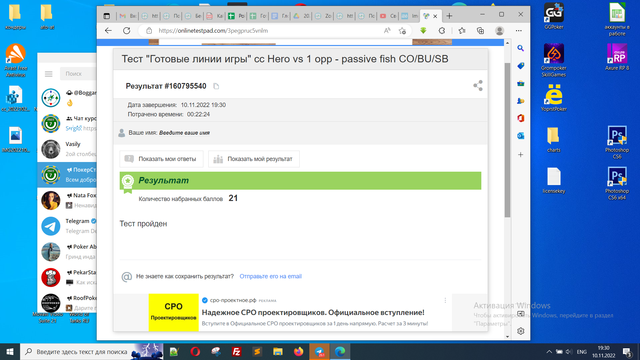Open Edge sidebar settings gear
640x360 pixels.
coord(520,331)
